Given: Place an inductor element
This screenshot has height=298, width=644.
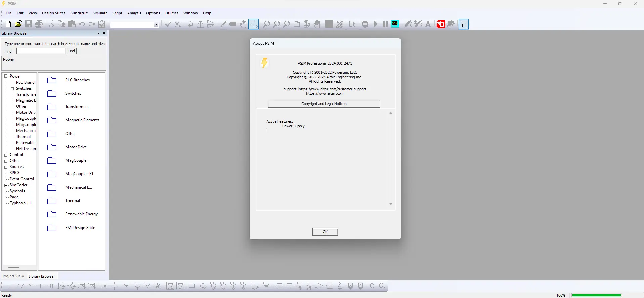Looking at the screenshot, I should tap(31, 286).
